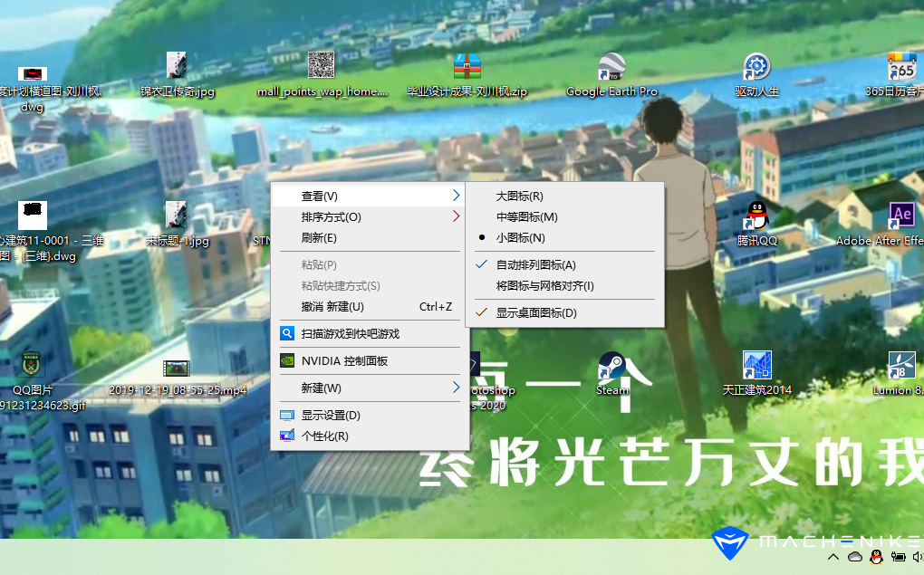Choose 撤消 新建(U) from the context menu
924x575 pixels.
pyautogui.click(x=370, y=306)
